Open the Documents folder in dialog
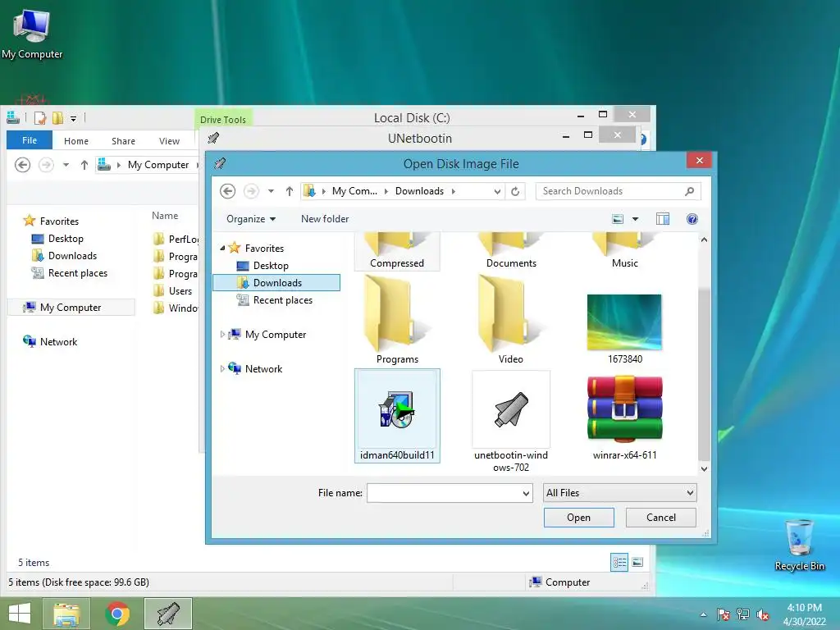This screenshot has width=840, height=630. (510, 251)
